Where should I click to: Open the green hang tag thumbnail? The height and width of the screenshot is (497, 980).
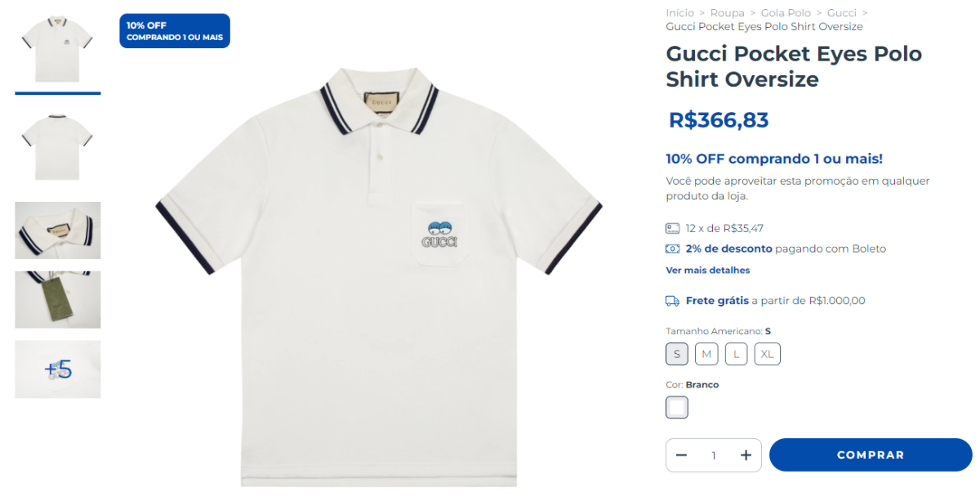tap(58, 300)
